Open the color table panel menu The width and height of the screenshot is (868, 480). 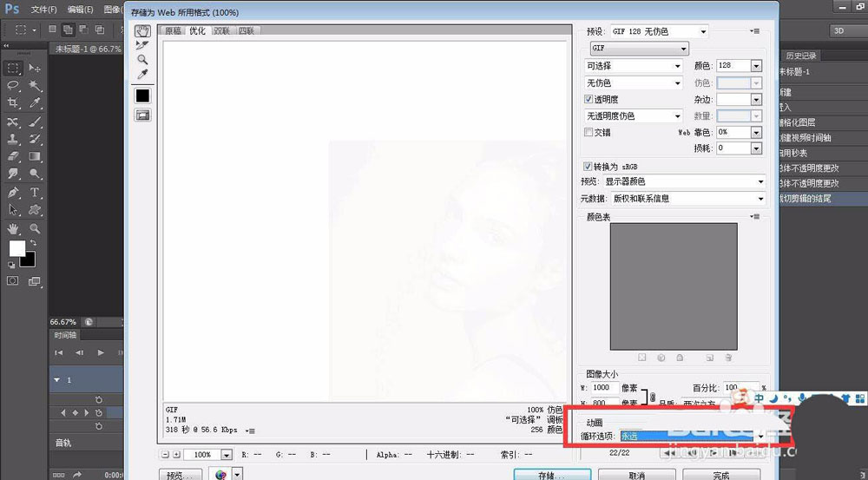tap(756, 216)
